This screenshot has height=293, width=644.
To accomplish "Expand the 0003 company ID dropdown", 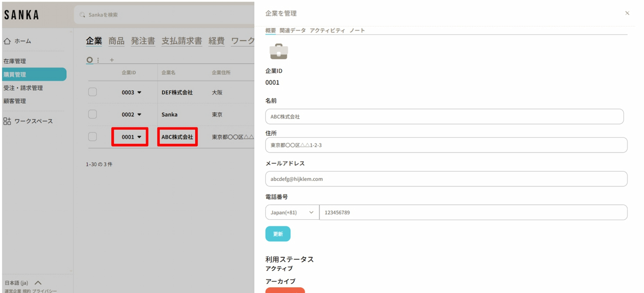I will (x=139, y=93).
